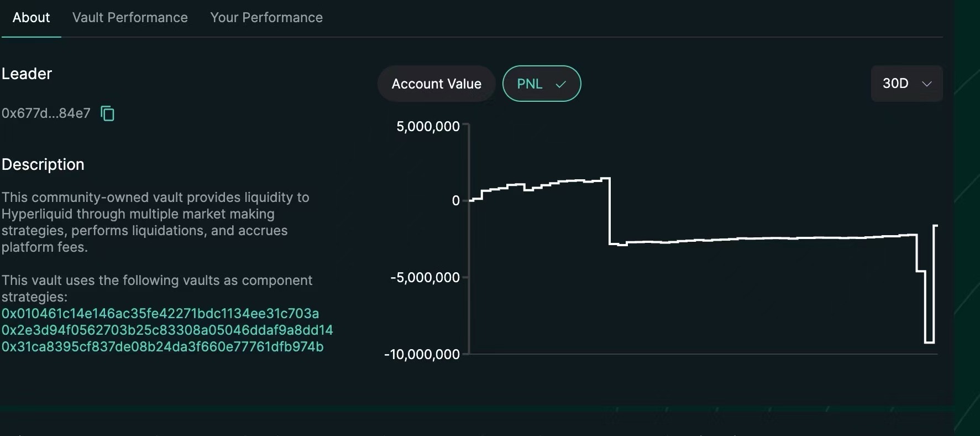Copy the leader address with the copy icon
Image resolution: width=980 pixels, height=436 pixels.
[x=107, y=113]
